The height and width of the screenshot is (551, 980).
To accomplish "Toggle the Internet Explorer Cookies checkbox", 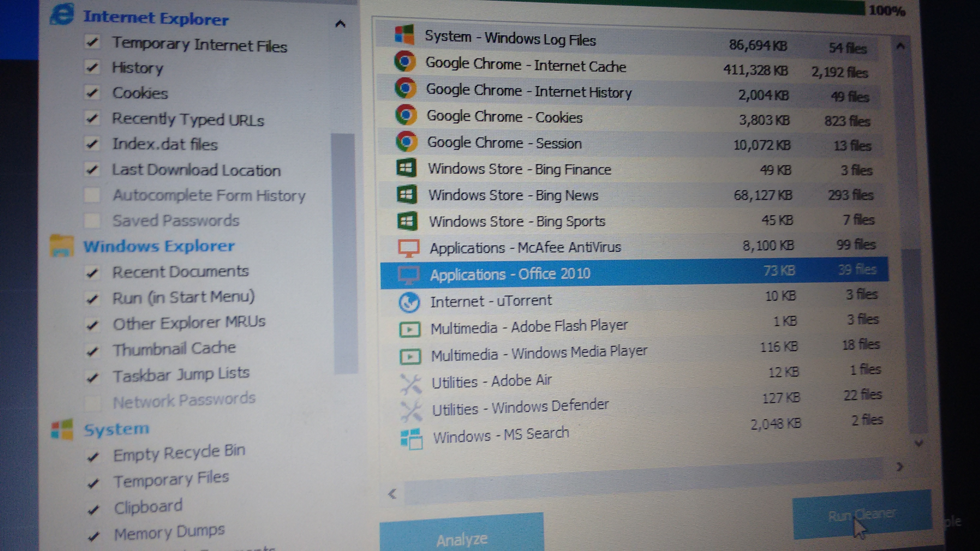I will (92, 92).
